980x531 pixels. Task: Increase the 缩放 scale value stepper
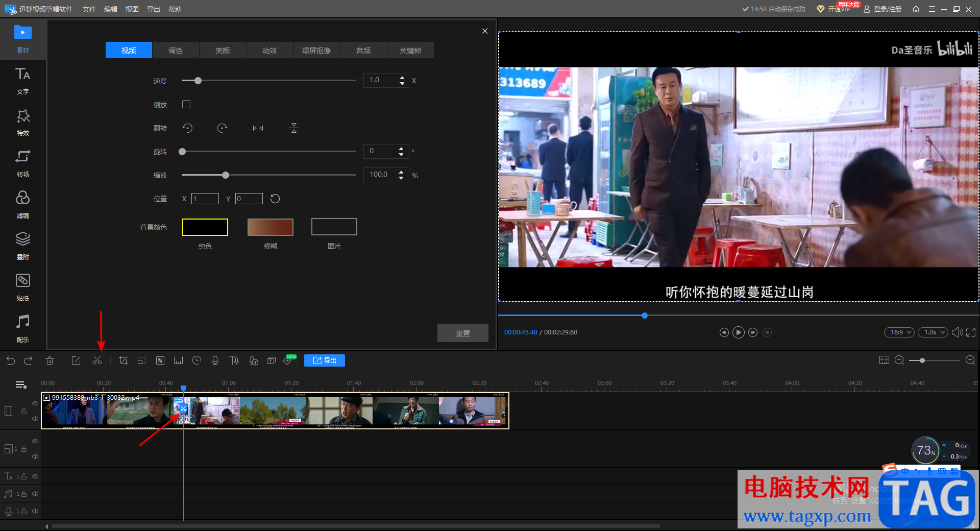tap(401, 172)
